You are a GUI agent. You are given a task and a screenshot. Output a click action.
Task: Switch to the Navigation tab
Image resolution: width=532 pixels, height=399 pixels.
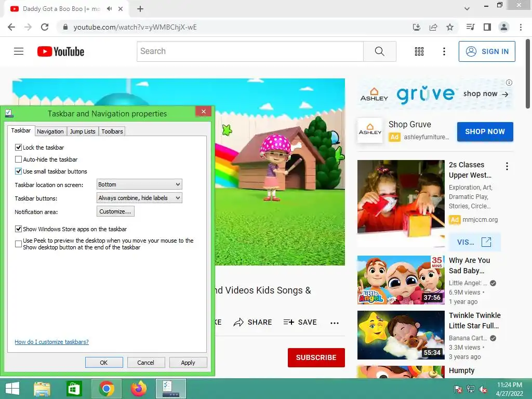click(50, 131)
